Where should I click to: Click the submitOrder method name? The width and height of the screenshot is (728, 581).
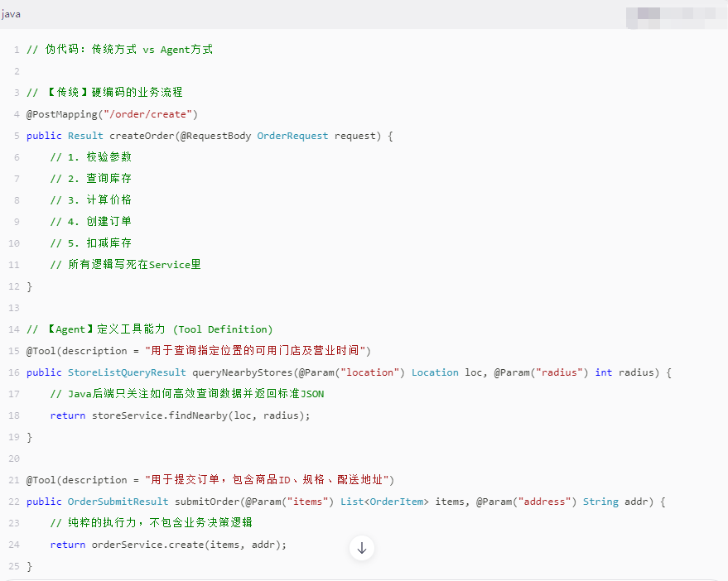[x=207, y=502]
